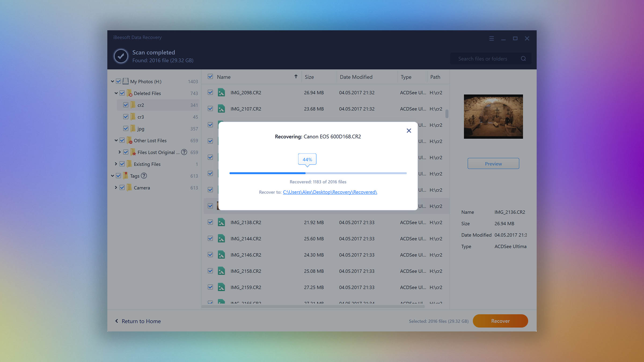
Task: Toggle the My Photos (H:) checkbox
Action: pos(118,81)
